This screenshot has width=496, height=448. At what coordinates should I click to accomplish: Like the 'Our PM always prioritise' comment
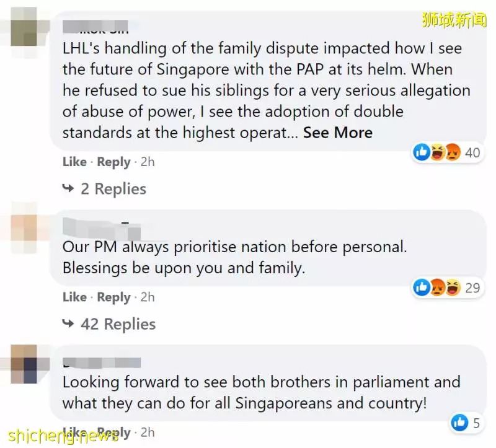(74, 297)
